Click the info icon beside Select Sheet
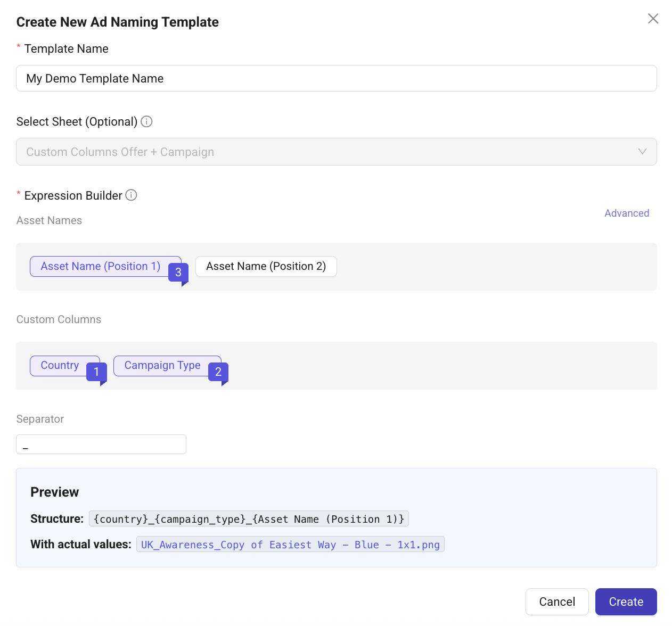The width and height of the screenshot is (672, 626). [x=146, y=121]
